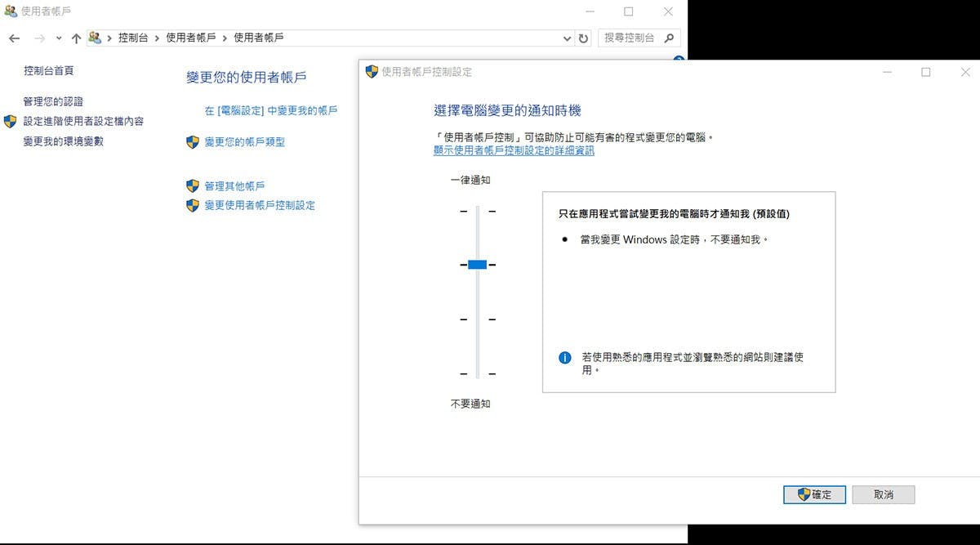Minimize the 使用者帳戶控制設定 dialog
This screenshot has height=545, width=980.
coord(887,72)
